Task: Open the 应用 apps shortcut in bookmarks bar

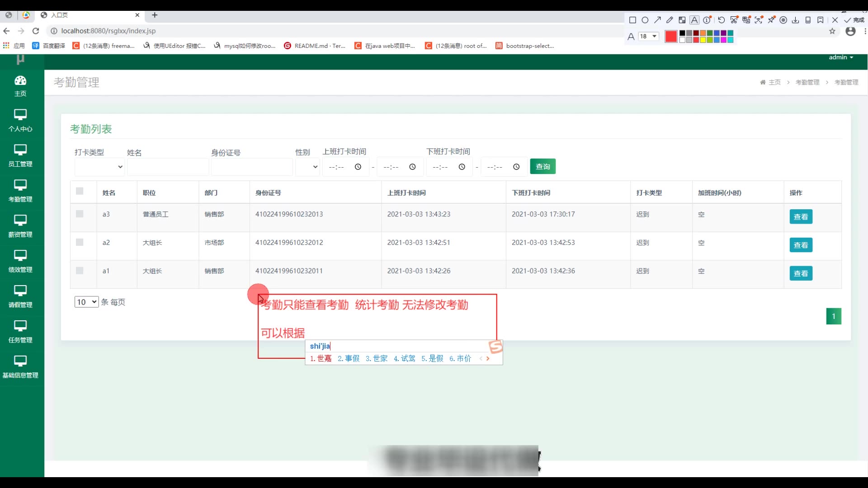Action: point(14,46)
